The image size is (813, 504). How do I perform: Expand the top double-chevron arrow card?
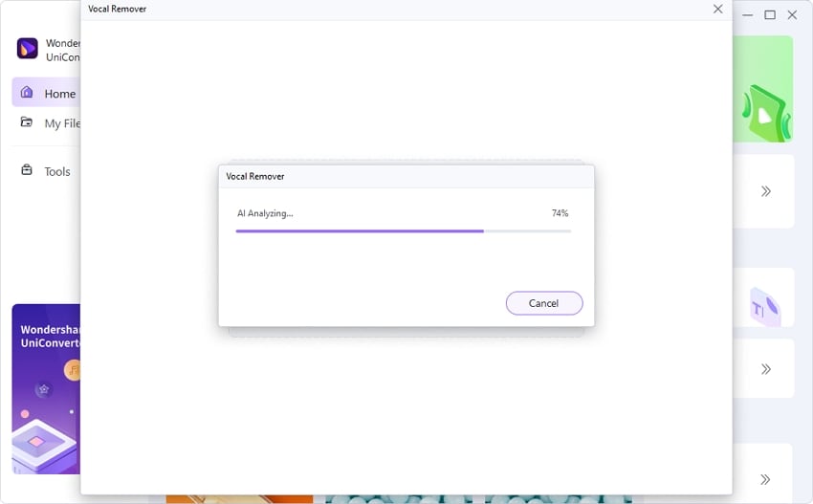766,191
